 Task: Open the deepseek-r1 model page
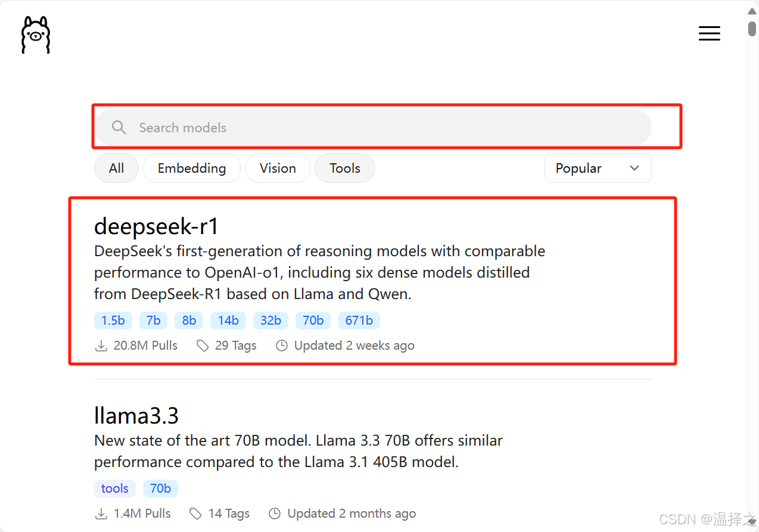pos(157,226)
